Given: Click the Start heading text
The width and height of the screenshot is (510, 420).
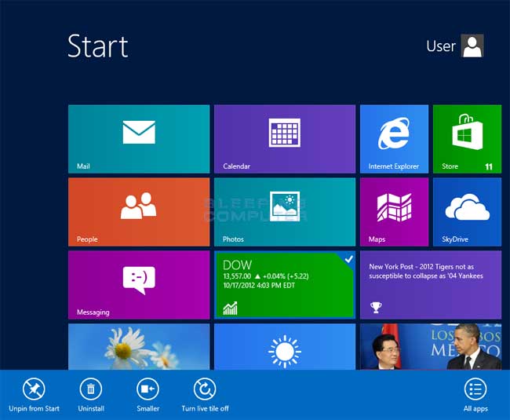Looking at the screenshot, I should 97,46.
